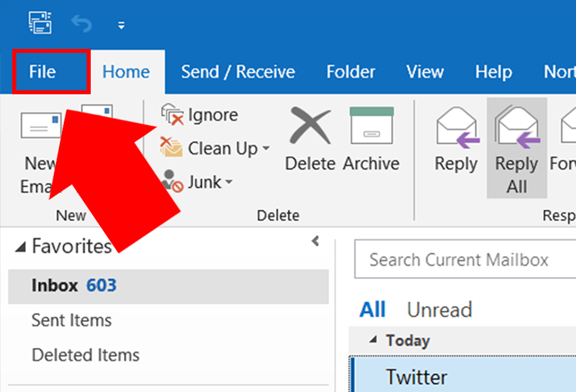Open the Sent Items folder
Screen dimensions: 576x392
tap(71, 320)
